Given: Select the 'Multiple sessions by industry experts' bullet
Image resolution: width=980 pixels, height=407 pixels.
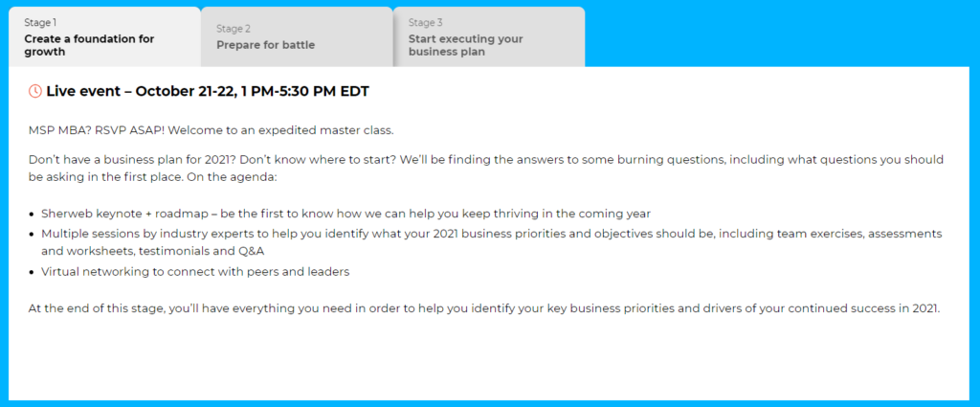Looking at the screenshot, I should (x=491, y=242).
